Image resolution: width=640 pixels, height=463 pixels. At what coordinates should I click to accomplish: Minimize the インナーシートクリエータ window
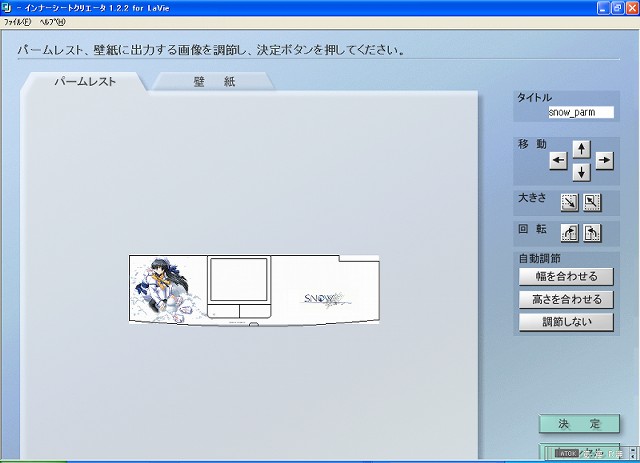coord(603,8)
